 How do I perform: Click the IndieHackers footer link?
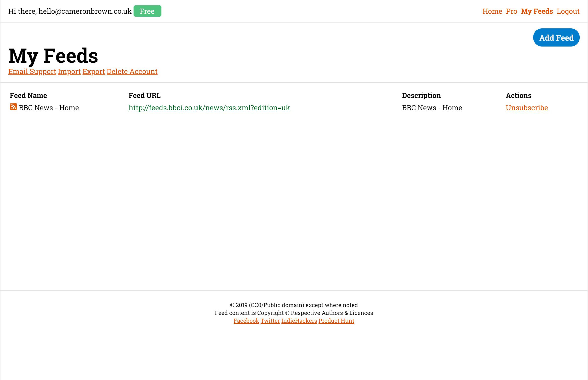coord(299,321)
